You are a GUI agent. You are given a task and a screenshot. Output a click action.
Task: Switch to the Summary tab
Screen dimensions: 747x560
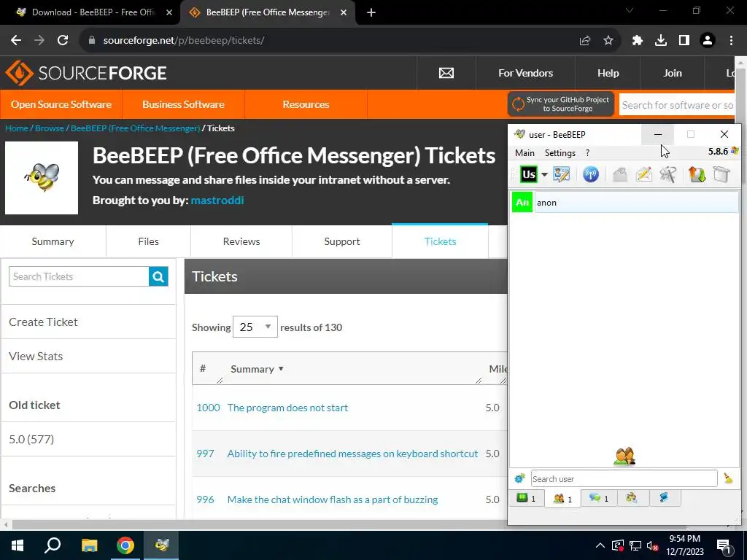coord(53,241)
